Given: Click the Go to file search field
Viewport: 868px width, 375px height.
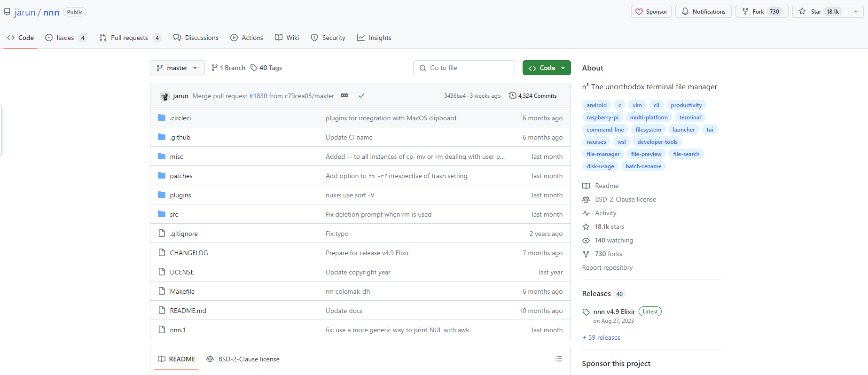Looking at the screenshot, I should pyautogui.click(x=464, y=68).
